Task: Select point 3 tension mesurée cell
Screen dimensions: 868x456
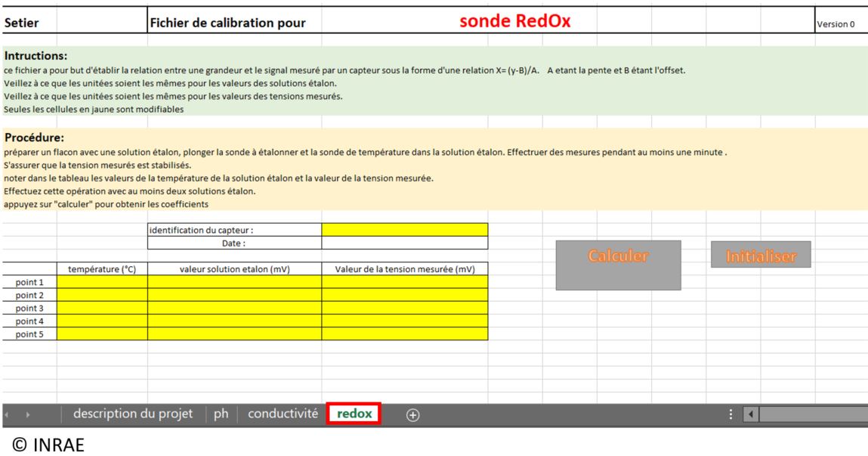Action: click(404, 308)
